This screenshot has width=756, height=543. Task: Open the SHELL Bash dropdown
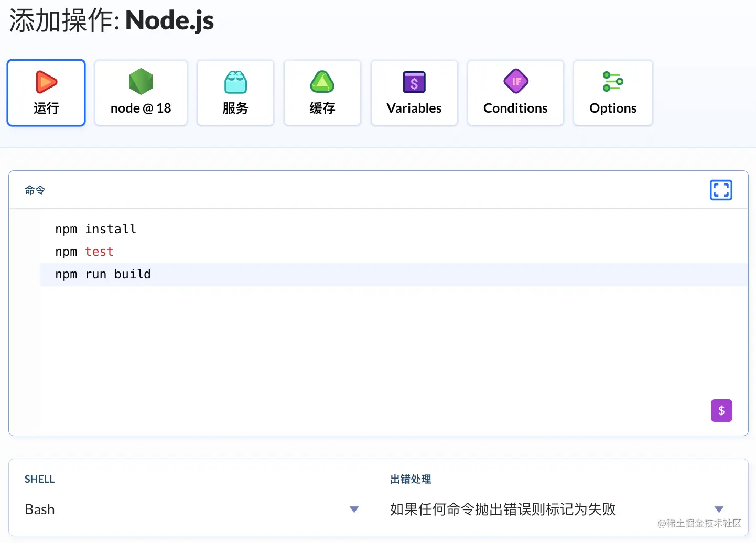(x=192, y=509)
